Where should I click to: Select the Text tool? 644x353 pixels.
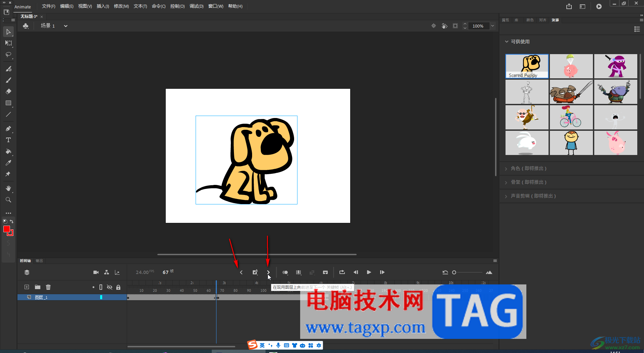pyautogui.click(x=8, y=140)
